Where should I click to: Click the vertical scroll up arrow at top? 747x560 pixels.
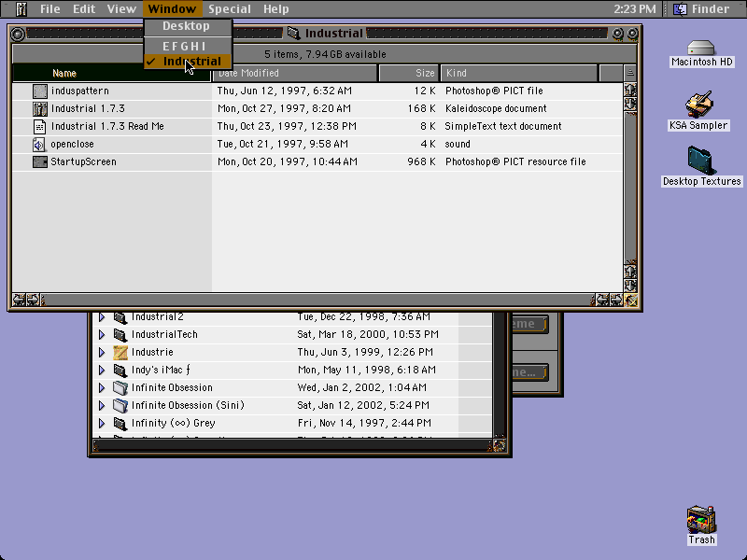coord(629,89)
